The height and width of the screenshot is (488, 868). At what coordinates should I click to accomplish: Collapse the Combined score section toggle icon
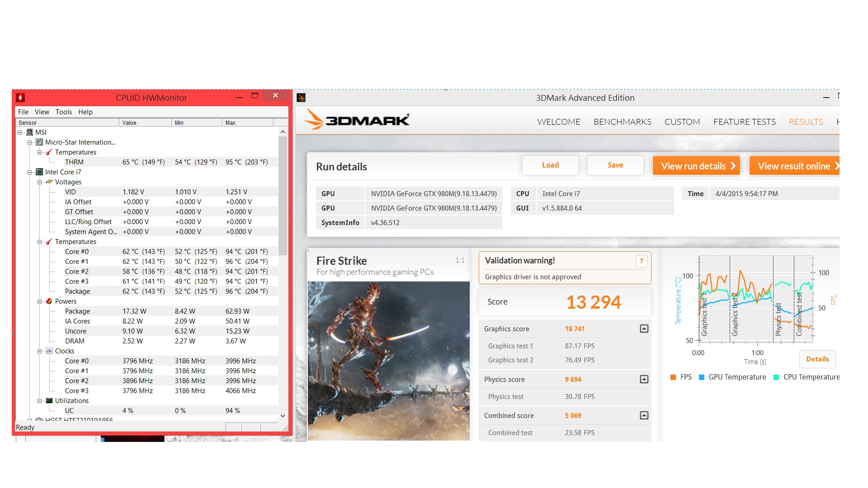(x=644, y=415)
